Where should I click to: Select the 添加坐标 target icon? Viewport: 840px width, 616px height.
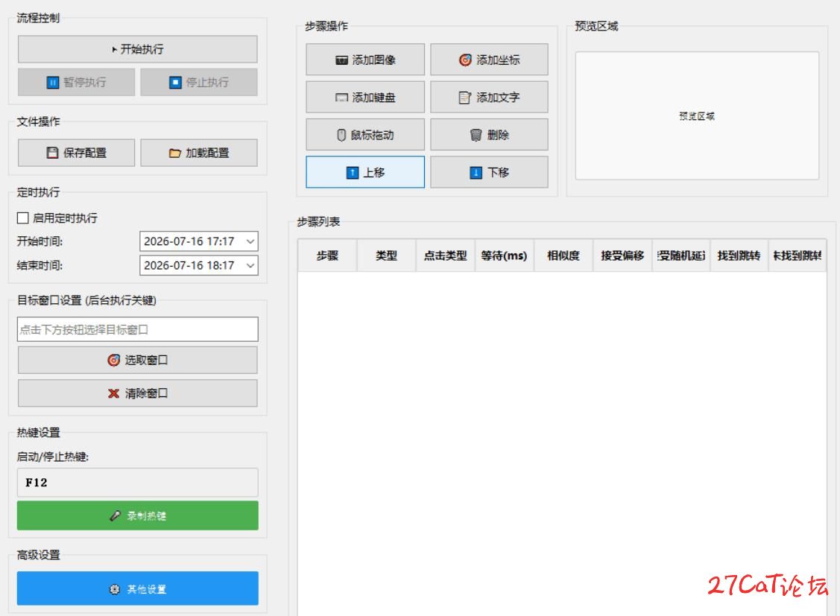point(465,60)
